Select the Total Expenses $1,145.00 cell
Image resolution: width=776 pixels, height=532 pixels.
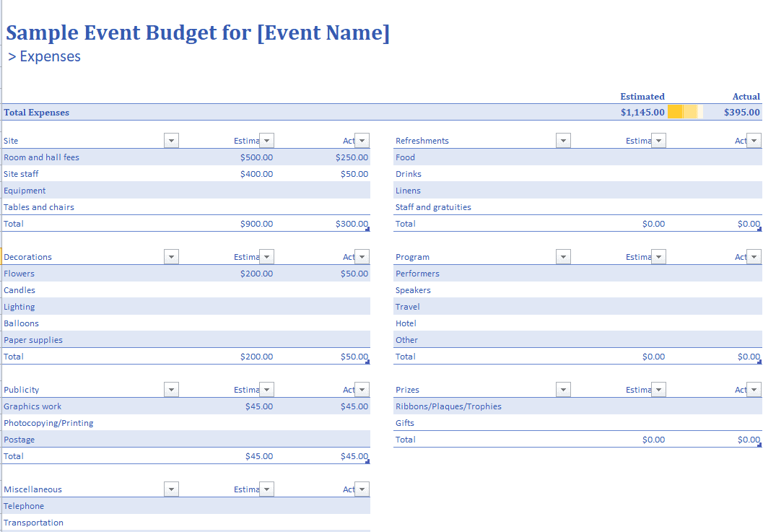point(642,113)
